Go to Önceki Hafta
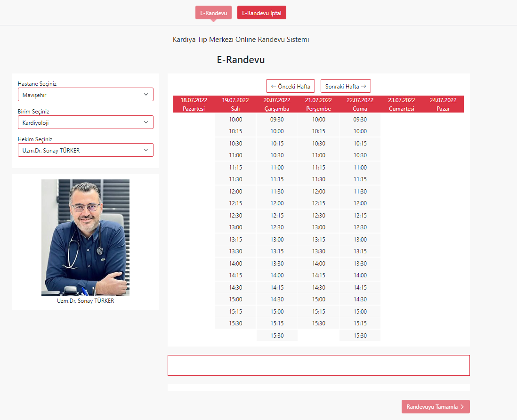The height and width of the screenshot is (420, 517). (x=290, y=86)
